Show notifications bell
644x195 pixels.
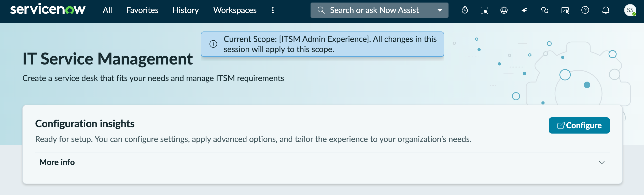click(x=606, y=10)
